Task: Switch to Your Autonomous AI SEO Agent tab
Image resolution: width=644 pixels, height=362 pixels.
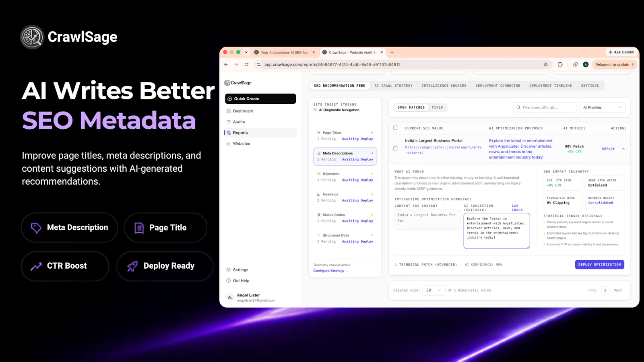Action: coord(284,52)
